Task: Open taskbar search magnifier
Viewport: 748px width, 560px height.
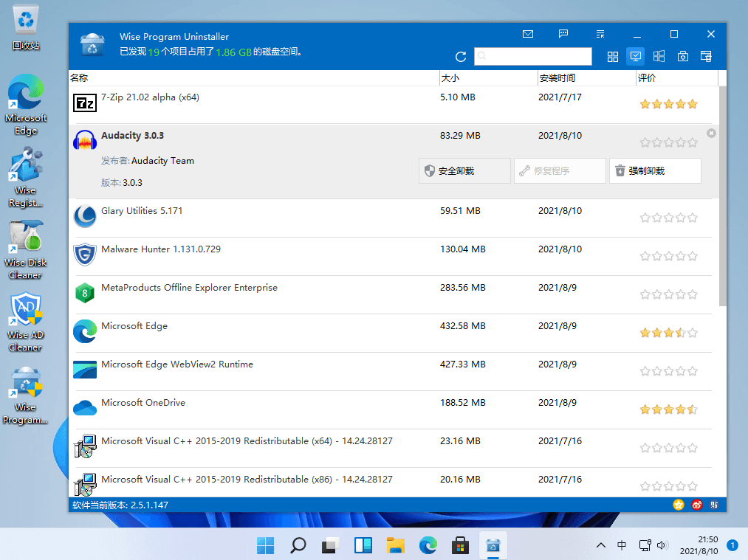Action: tap(298, 545)
